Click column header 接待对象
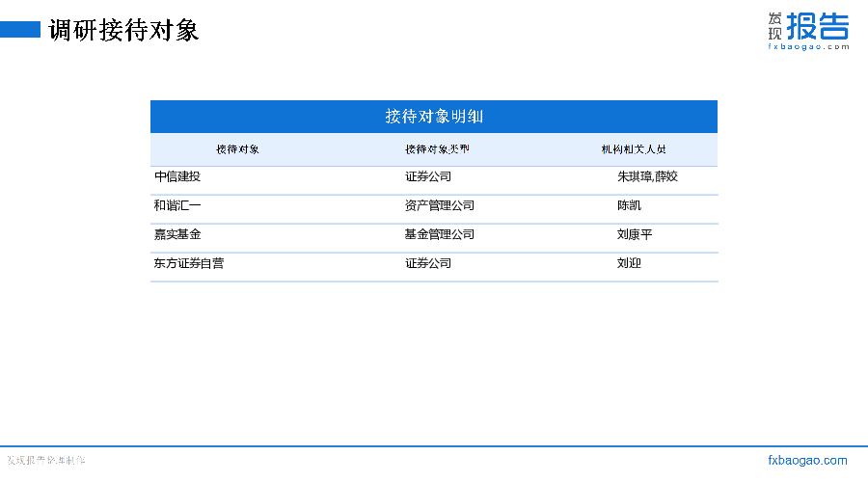The height and width of the screenshot is (482, 868). [237, 149]
